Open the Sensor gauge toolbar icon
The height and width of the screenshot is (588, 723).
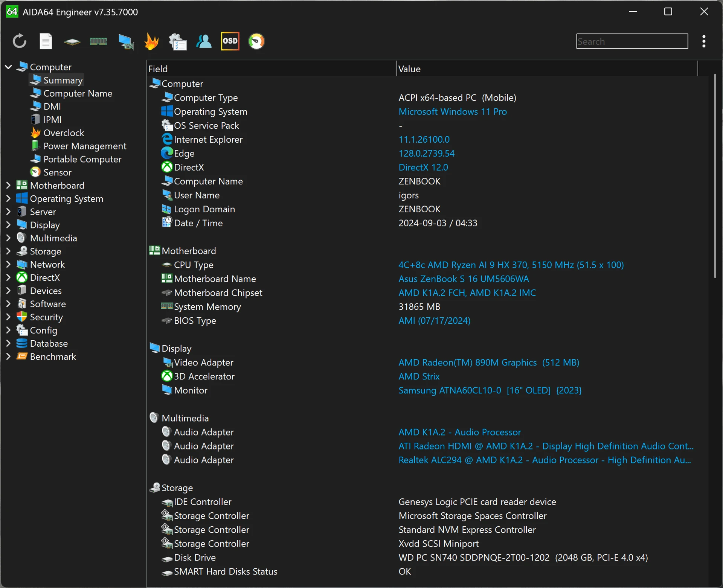click(256, 41)
